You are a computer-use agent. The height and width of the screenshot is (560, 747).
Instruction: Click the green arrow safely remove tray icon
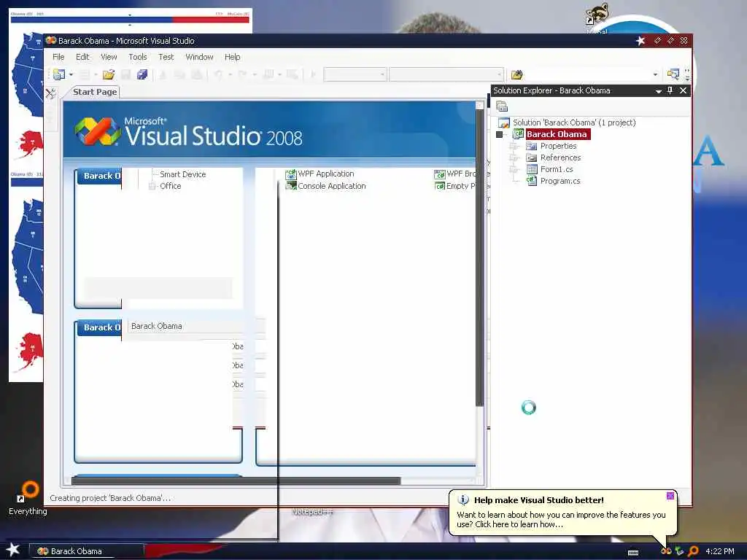tap(680, 551)
